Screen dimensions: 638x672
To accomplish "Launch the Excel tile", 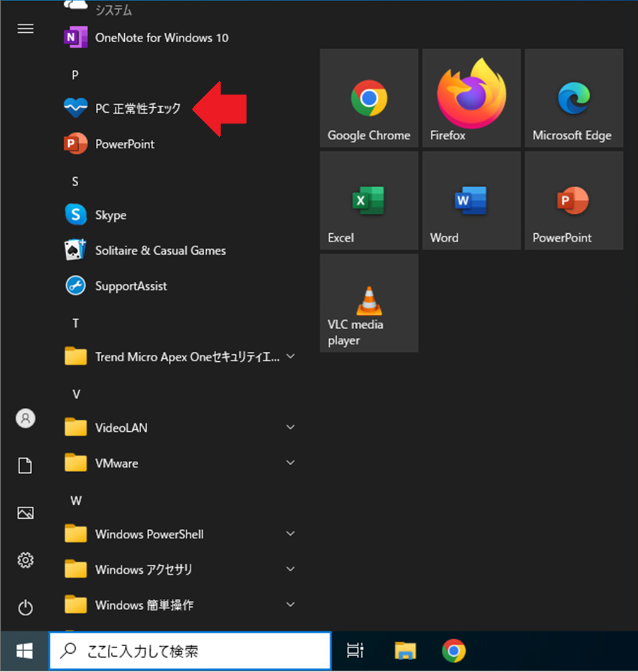I will [x=369, y=200].
